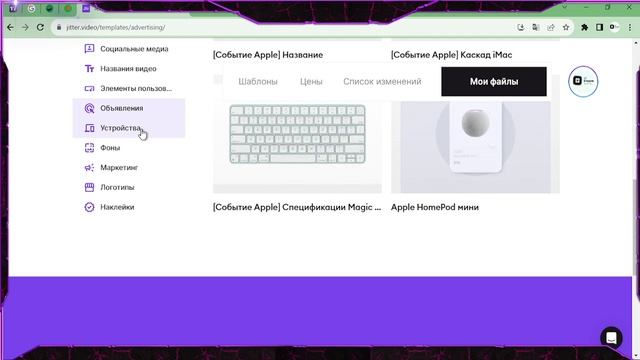
Task: Click the Устройства devices icon
Action: 89,128
